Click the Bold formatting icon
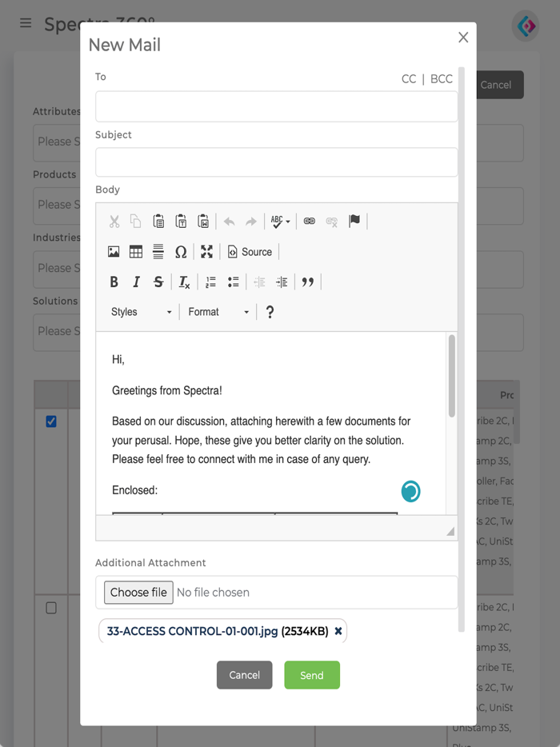This screenshot has height=747, width=560. (114, 282)
